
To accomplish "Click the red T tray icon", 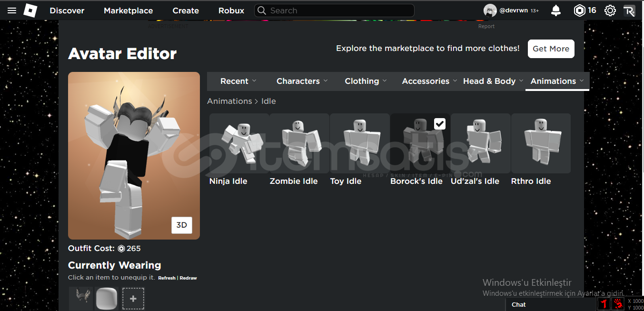I will [x=604, y=304].
